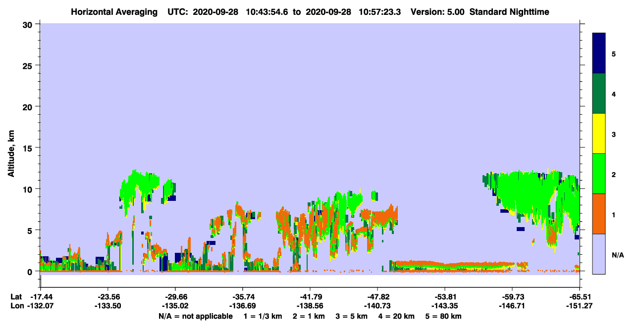Click latitude value -53.81
Viewport: 644px width, 330px height.
pyautogui.click(x=445, y=297)
